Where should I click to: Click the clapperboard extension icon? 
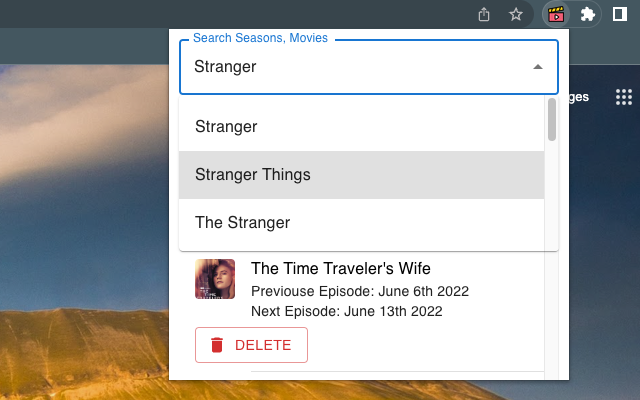coord(556,14)
